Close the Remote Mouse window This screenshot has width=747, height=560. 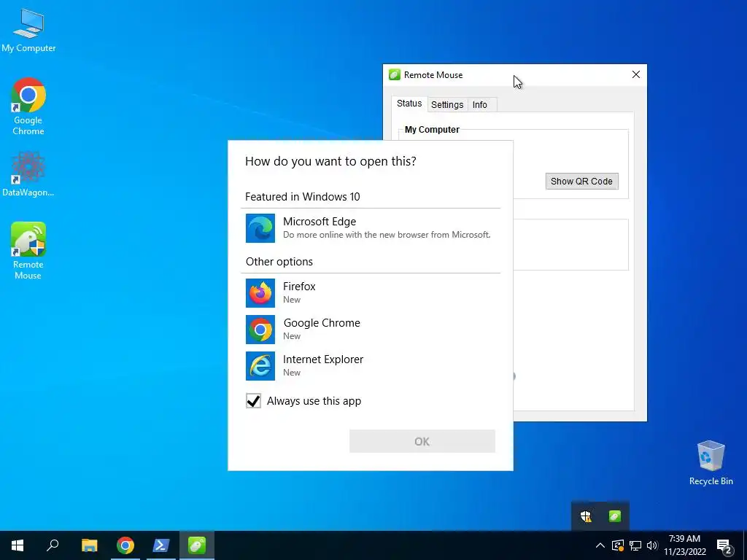coord(636,75)
